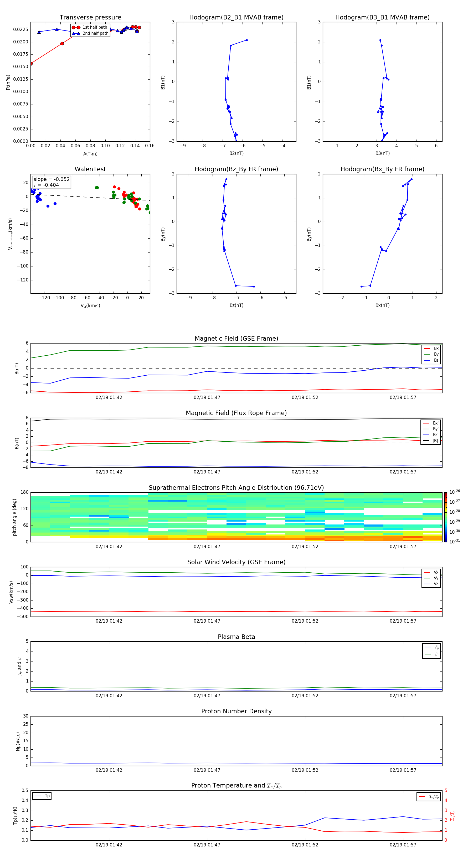Click the 'Vz' legend entry in velocity plot
Viewport: 473px width, 868px height.
[x=431, y=584]
